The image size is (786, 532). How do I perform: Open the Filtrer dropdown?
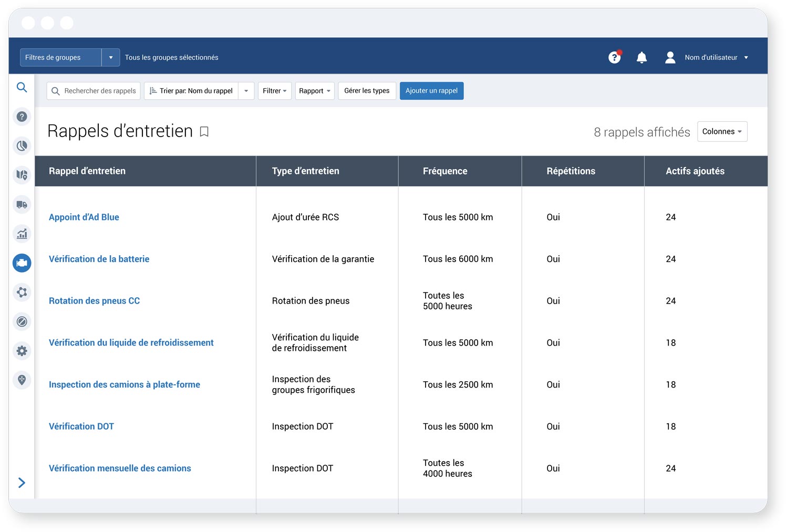coord(275,91)
